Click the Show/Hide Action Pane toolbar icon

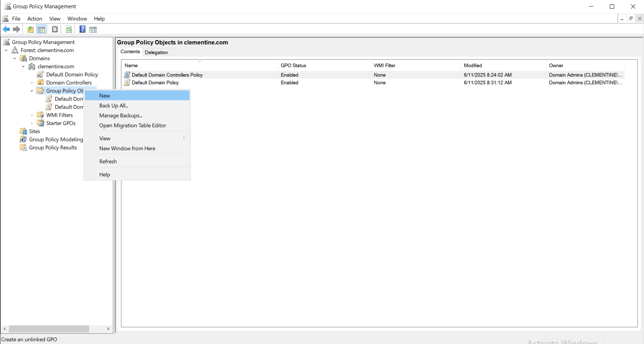(x=93, y=29)
